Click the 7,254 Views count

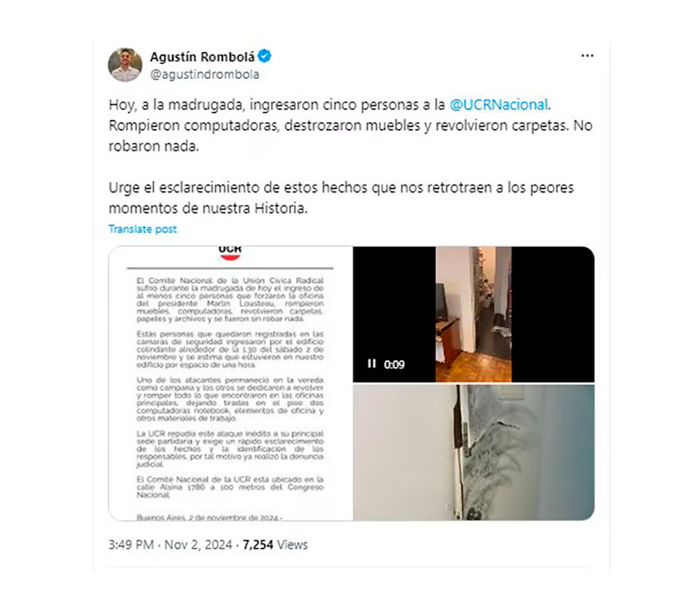click(x=275, y=545)
